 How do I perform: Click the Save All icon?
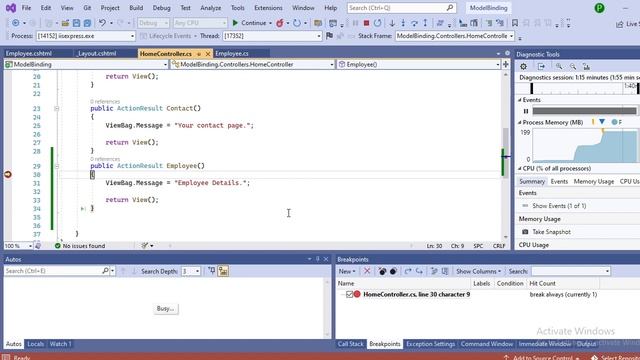[x=87, y=23]
